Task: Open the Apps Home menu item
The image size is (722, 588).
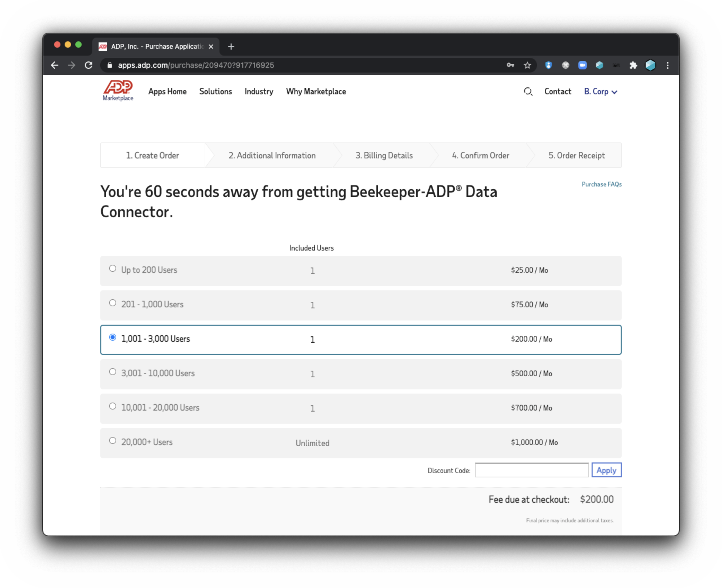Action: coord(167,91)
